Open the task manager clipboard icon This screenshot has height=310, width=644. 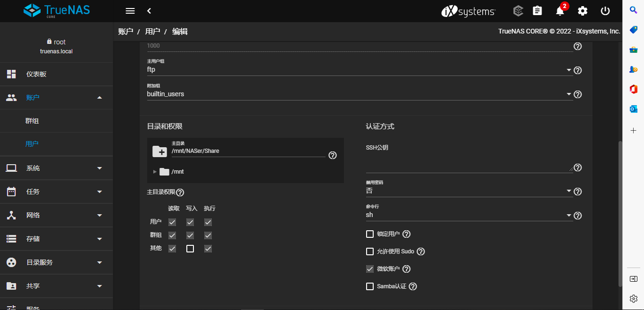tap(537, 11)
